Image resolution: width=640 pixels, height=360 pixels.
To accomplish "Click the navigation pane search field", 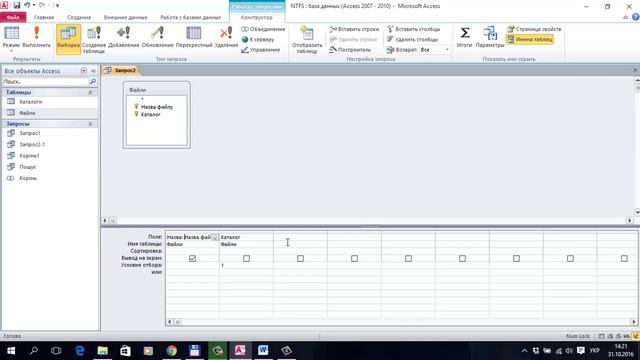I will click(x=45, y=82).
